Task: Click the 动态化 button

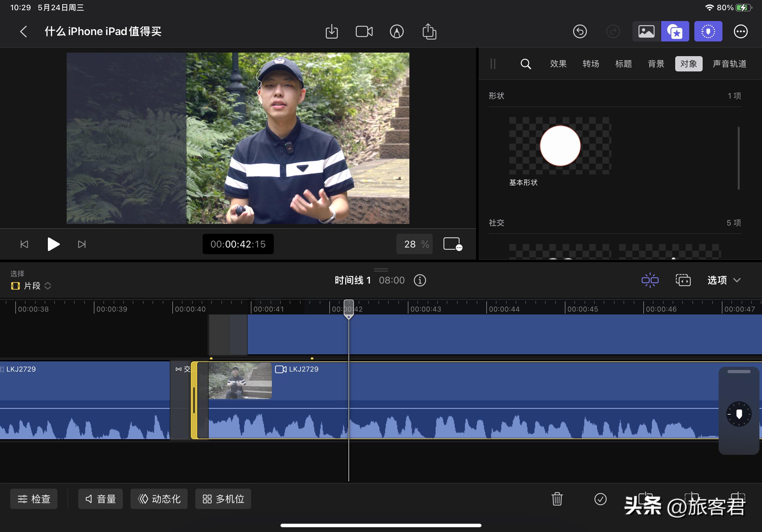Action: (159, 499)
